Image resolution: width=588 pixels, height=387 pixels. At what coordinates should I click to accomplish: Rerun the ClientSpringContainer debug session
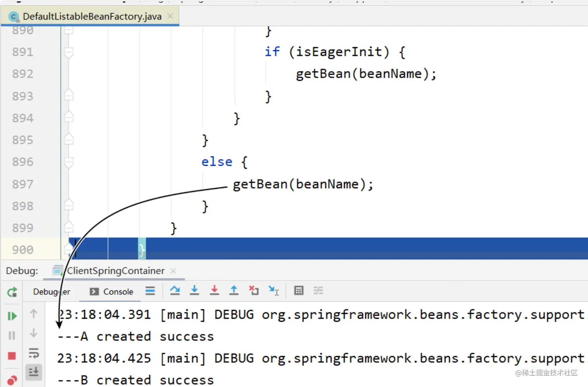point(12,292)
